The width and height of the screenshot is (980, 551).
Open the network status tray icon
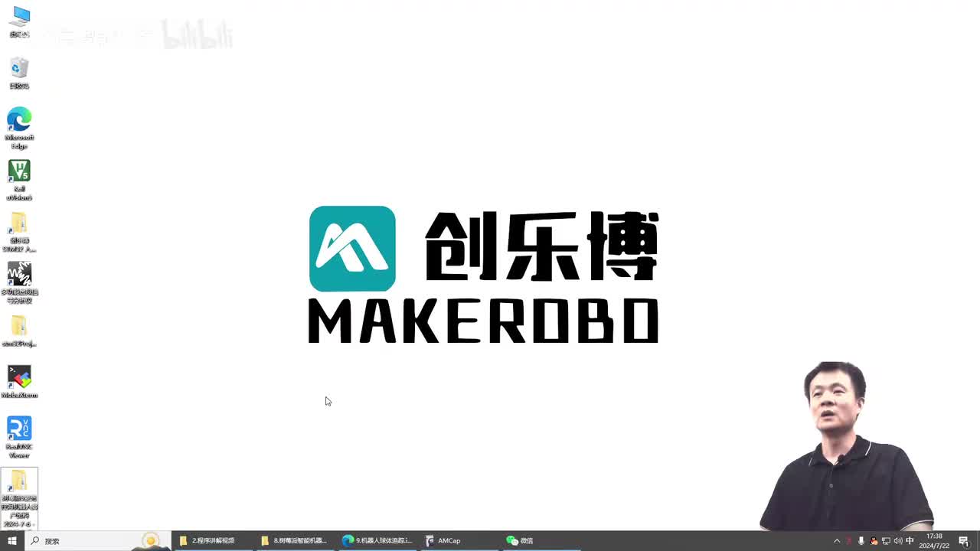pyautogui.click(x=886, y=541)
